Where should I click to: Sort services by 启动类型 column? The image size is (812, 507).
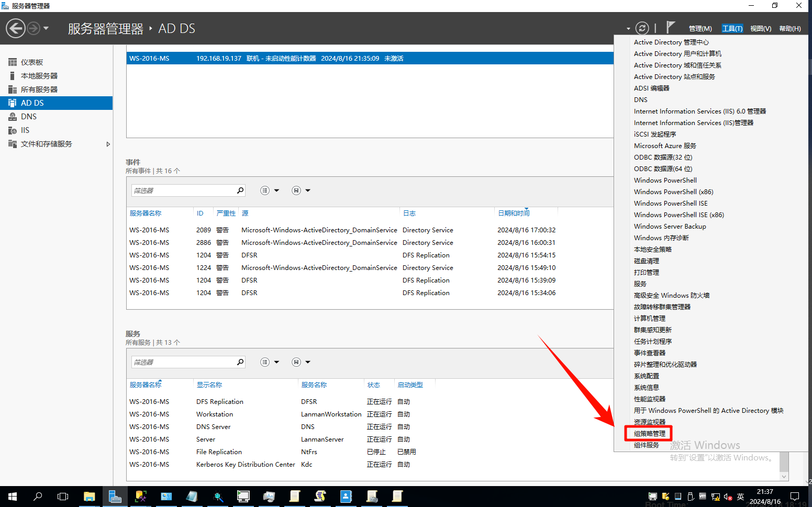[x=410, y=385]
